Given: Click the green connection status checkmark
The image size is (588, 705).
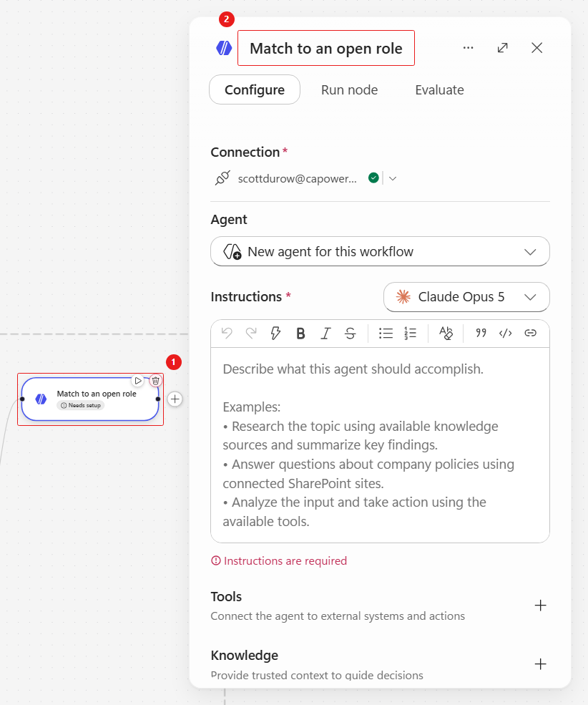Looking at the screenshot, I should tap(373, 178).
